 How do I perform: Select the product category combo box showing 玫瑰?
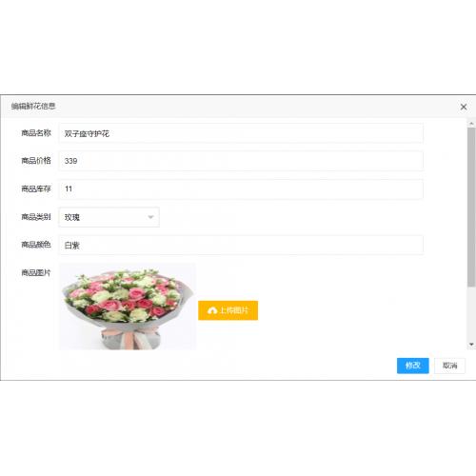point(109,217)
